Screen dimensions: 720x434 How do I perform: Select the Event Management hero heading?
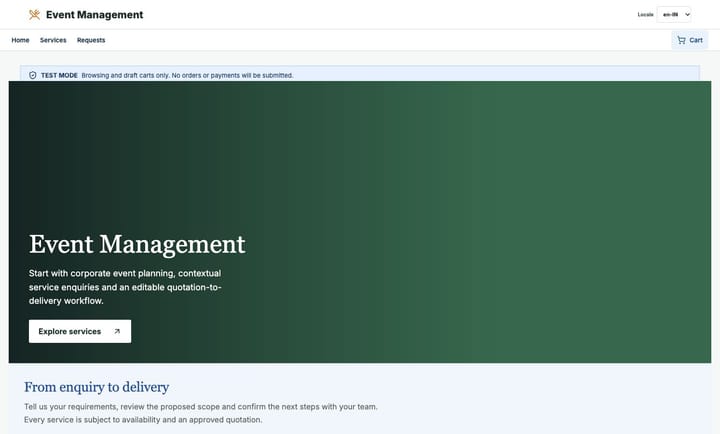(x=137, y=244)
